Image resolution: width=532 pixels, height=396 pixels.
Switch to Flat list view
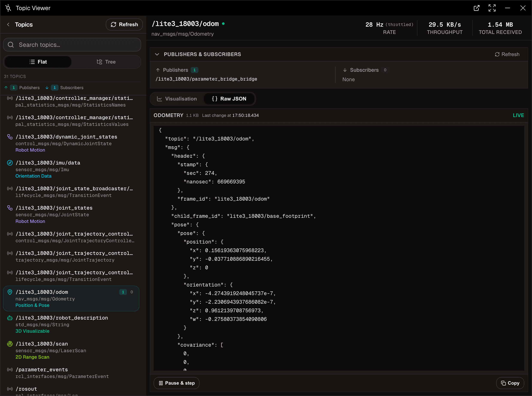pyautogui.click(x=38, y=62)
